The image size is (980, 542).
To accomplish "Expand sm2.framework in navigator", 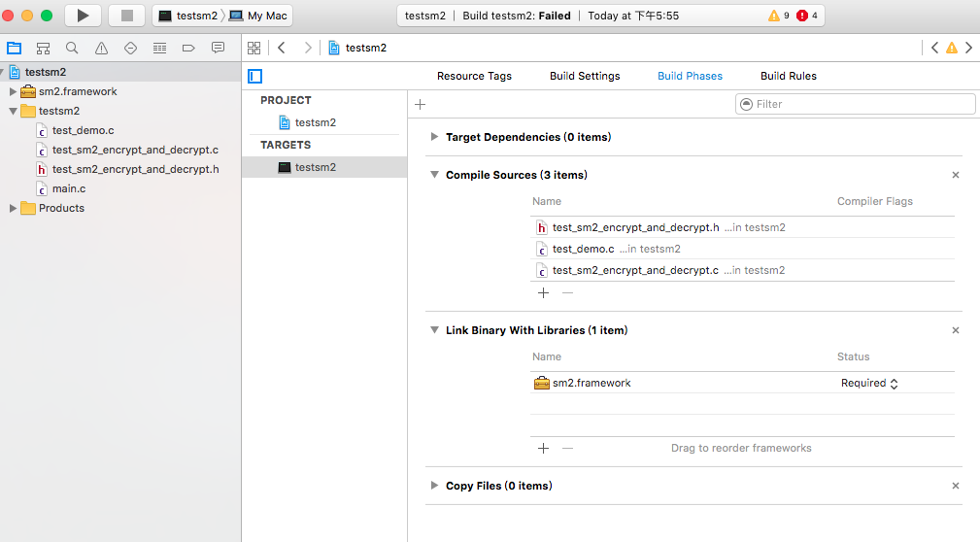I will coord(13,91).
